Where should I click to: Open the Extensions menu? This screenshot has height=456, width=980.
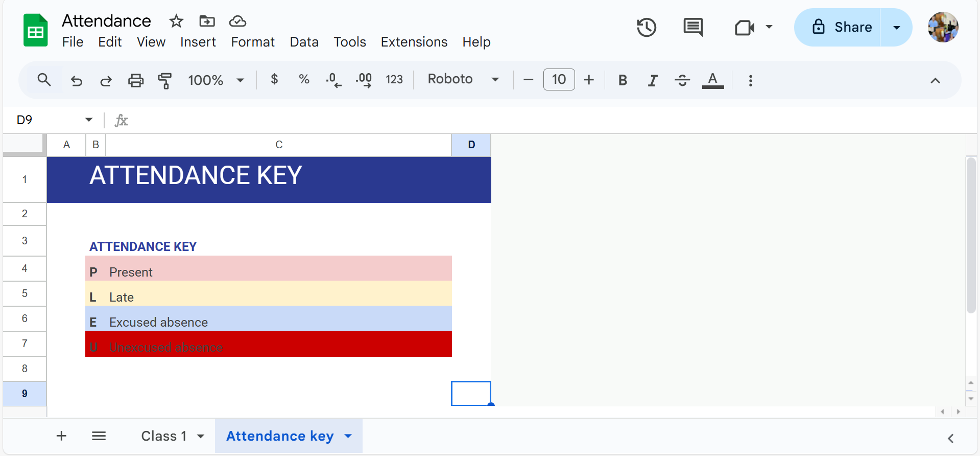(x=414, y=42)
